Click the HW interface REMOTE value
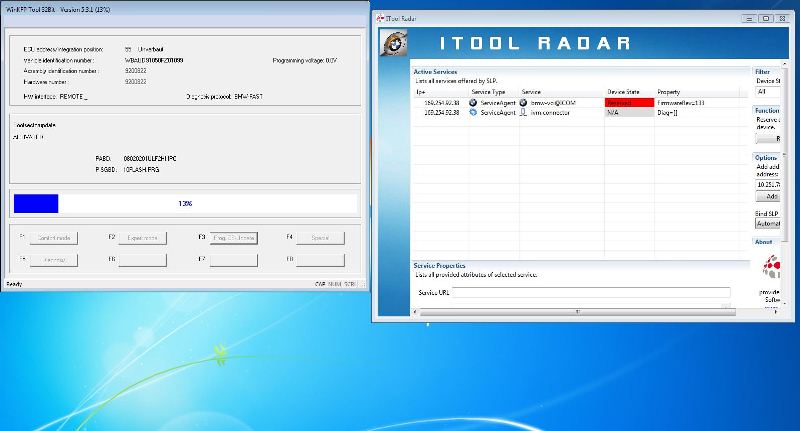 pos(73,96)
